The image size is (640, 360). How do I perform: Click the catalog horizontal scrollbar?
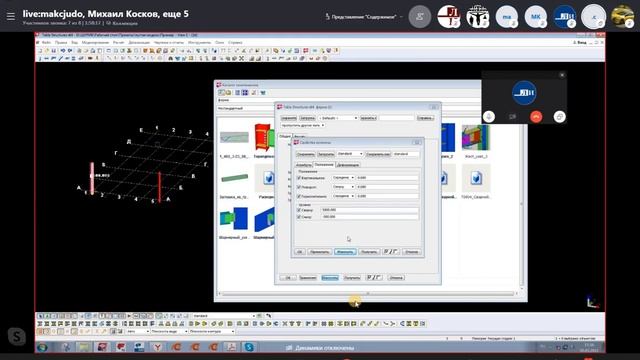pyautogui.click(x=368, y=293)
